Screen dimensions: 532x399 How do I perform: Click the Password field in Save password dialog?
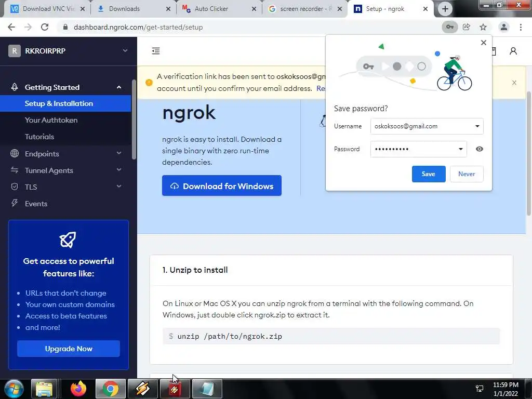tap(418, 149)
